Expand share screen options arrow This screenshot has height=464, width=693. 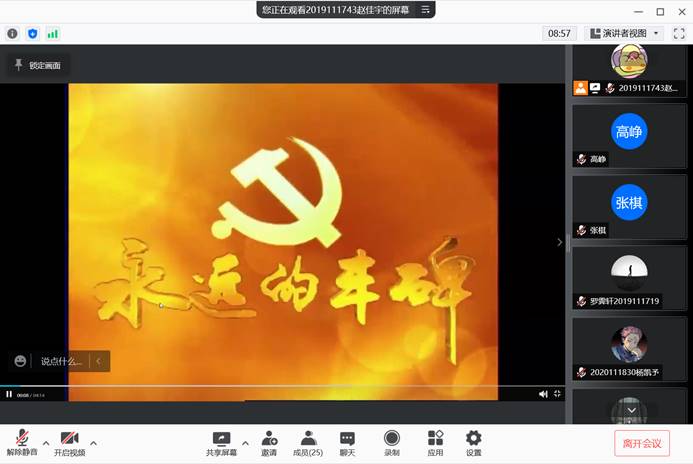pos(245,443)
